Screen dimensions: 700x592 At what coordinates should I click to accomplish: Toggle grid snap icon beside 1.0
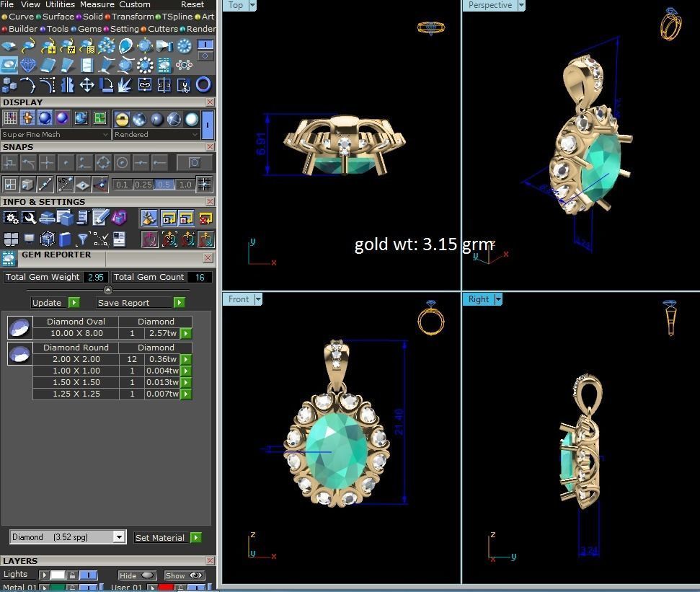pos(204,185)
